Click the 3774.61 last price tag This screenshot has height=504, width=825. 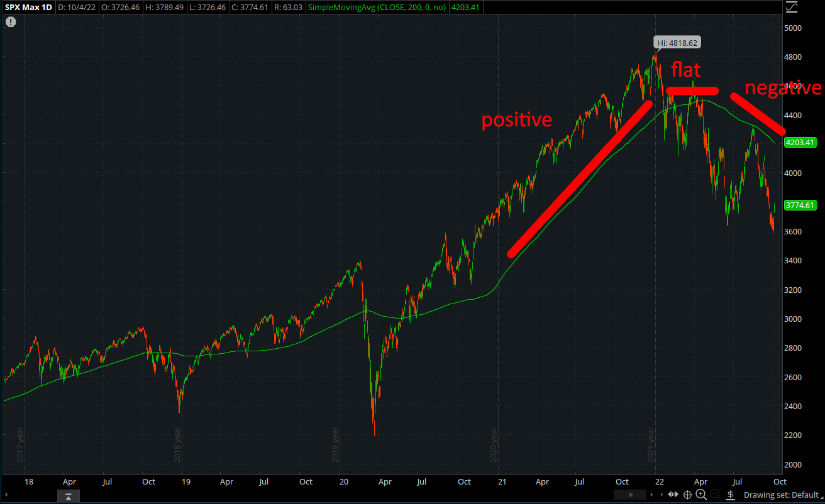pos(800,205)
